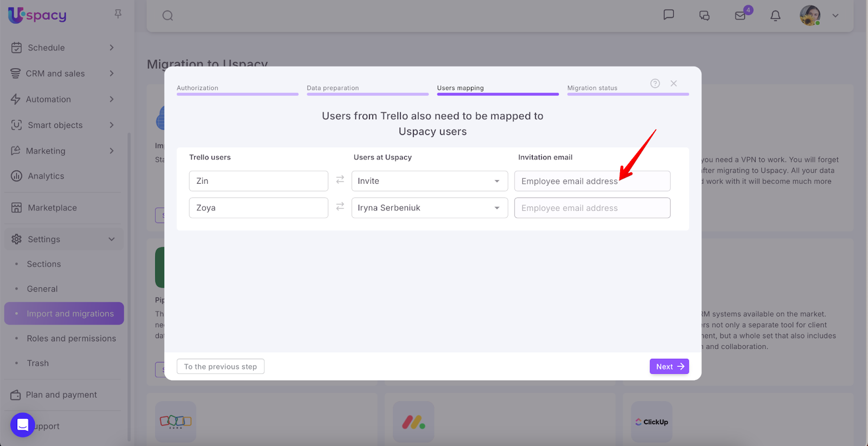The width and height of the screenshot is (868, 446).
Task: Open the support chat bubble widget
Action: (23, 425)
